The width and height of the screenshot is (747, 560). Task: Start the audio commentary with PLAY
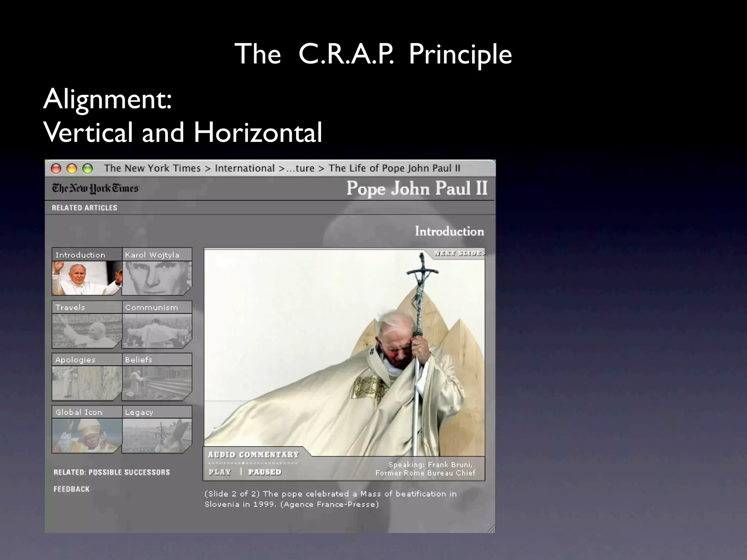tap(220, 472)
